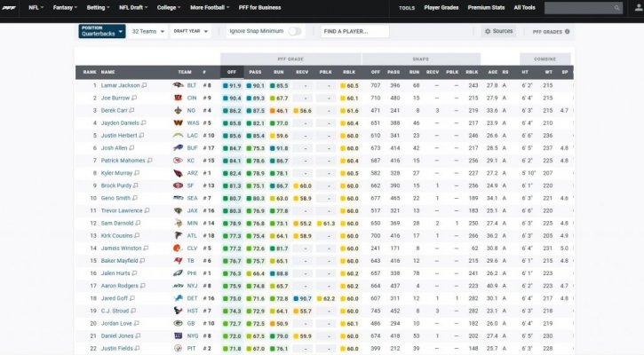Image resolution: width=644 pixels, height=355 pixels.
Task: Click the PFF logo in the header
Action: point(9,8)
